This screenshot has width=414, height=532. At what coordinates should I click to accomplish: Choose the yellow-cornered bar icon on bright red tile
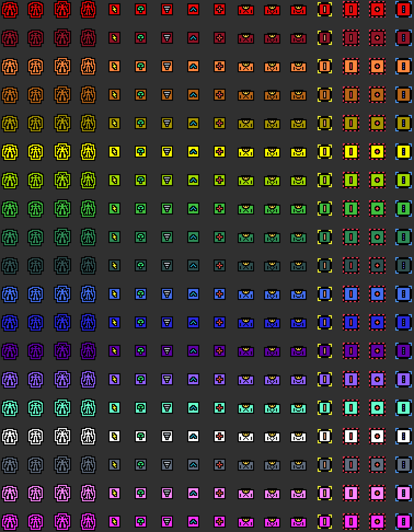[x=325, y=10]
